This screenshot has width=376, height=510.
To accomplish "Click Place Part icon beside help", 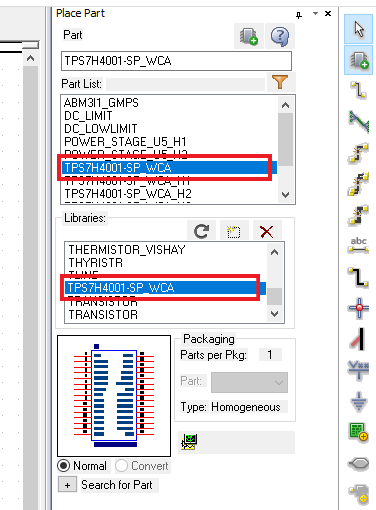I will (x=249, y=36).
